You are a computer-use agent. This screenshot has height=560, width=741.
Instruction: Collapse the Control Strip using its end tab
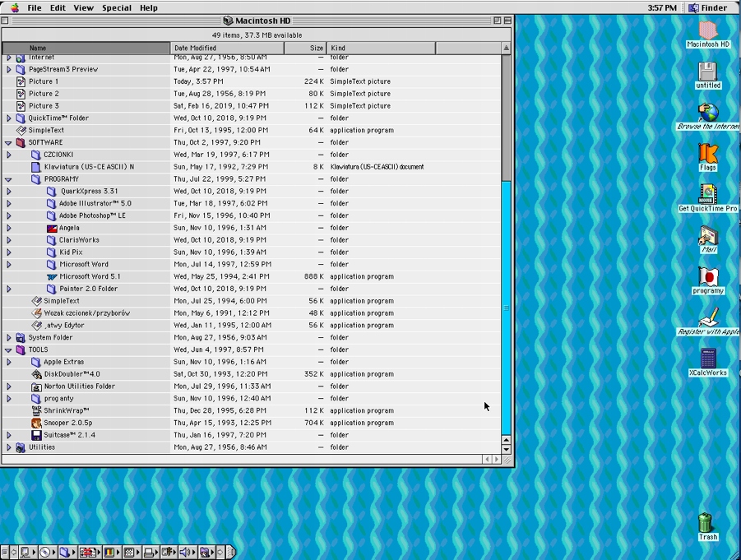(x=232, y=552)
